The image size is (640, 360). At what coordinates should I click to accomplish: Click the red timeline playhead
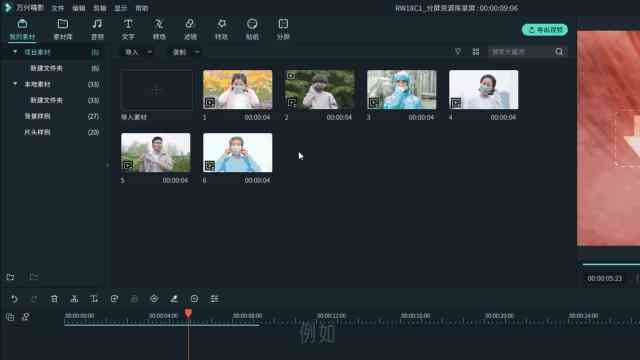click(x=188, y=313)
